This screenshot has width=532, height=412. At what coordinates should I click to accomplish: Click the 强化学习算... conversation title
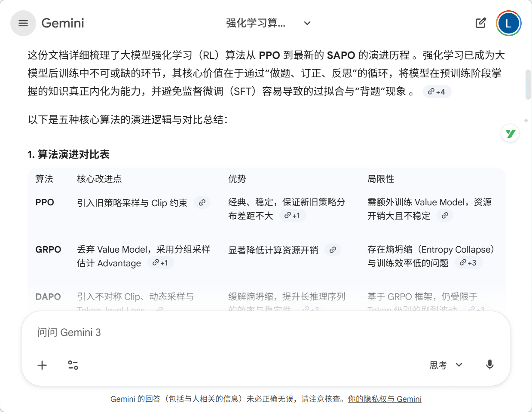coord(256,23)
